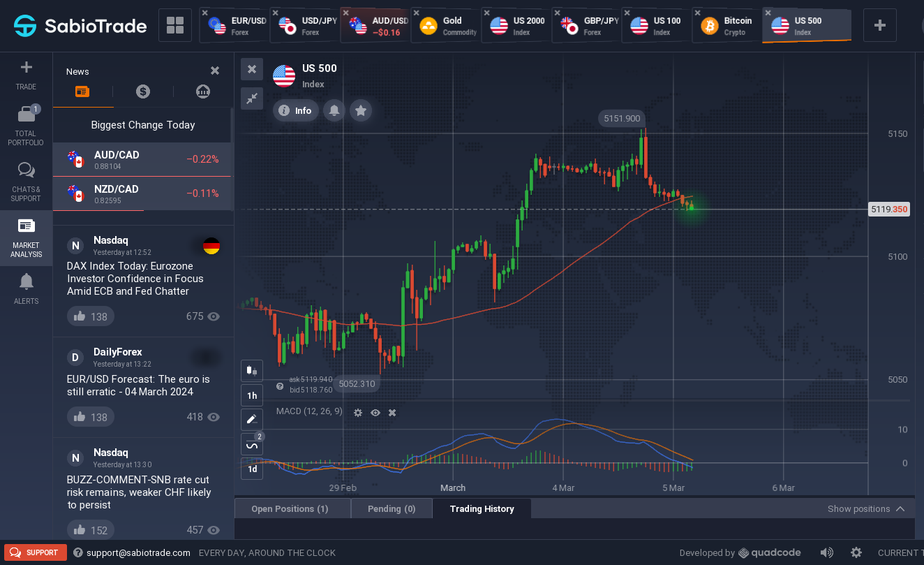This screenshot has height=565, width=924.
Task: Mute platform sound speaker icon
Action: [827, 552]
